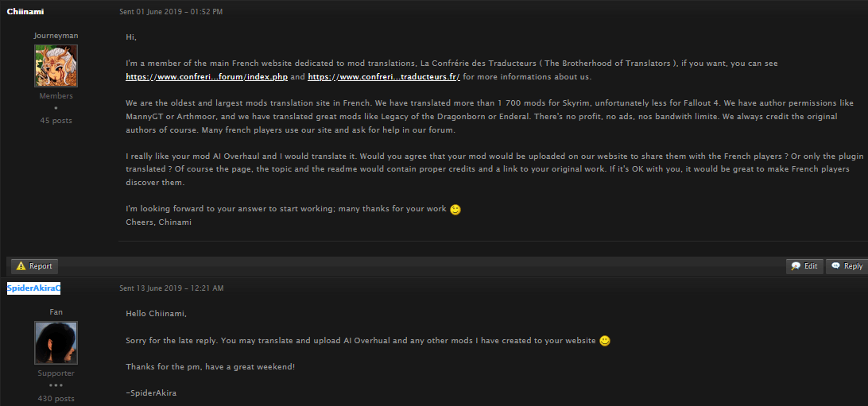The image size is (868, 406).
Task: View SpiderAkiraC's highlighted username
Action: (x=33, y=288)
